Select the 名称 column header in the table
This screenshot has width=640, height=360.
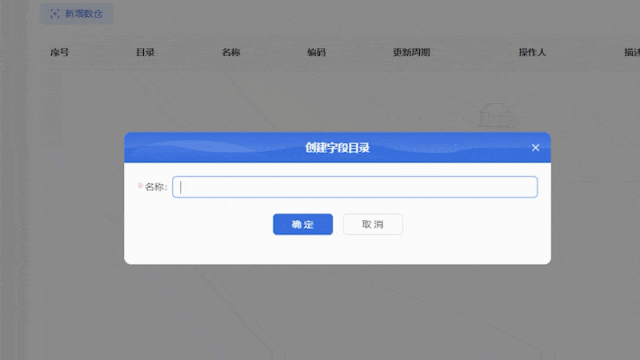pyautogui.click(x=231, y=52)
